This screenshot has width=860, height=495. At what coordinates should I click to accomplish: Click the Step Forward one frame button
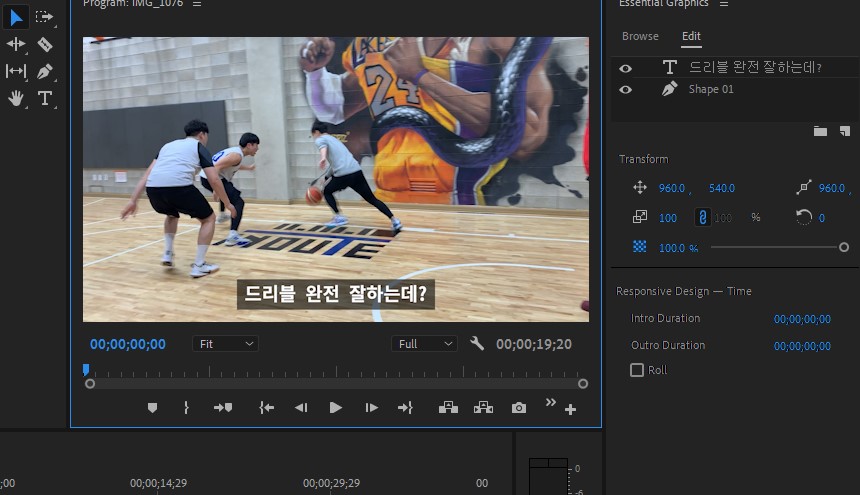[x=371, y=408]
